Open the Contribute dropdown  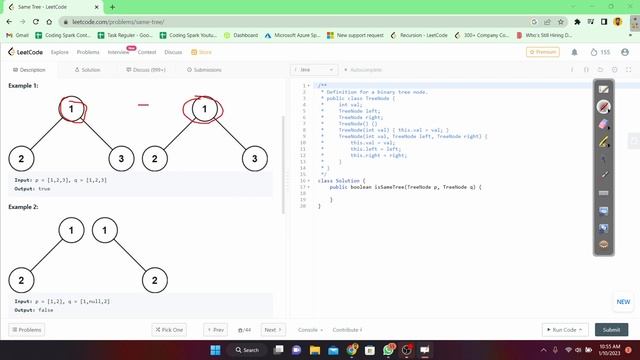click(x=347, y=330)
